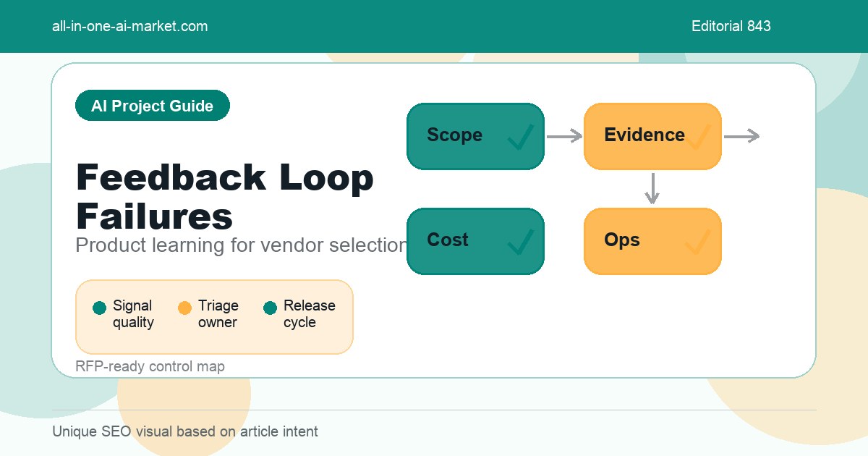Viewport: 868px width, 456px height.
Task: Select the Evidence box
Action: (x=652, y=136)
